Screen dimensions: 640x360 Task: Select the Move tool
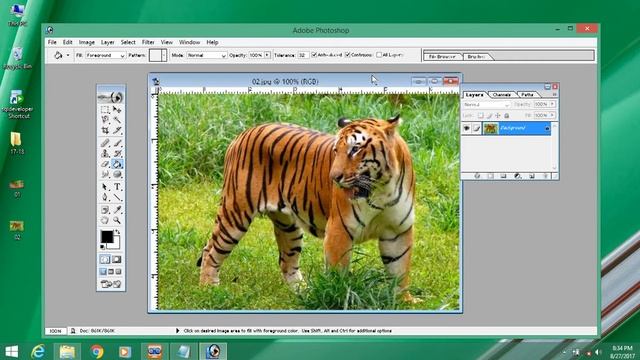(117, 109)
